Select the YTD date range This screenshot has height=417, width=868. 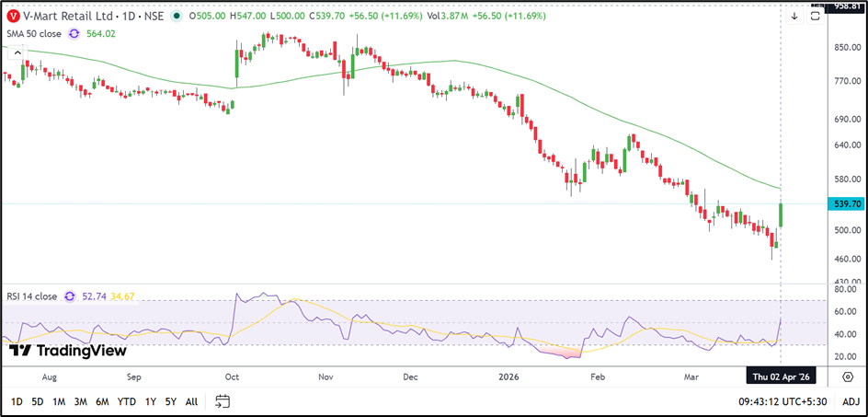pos(127,401)
